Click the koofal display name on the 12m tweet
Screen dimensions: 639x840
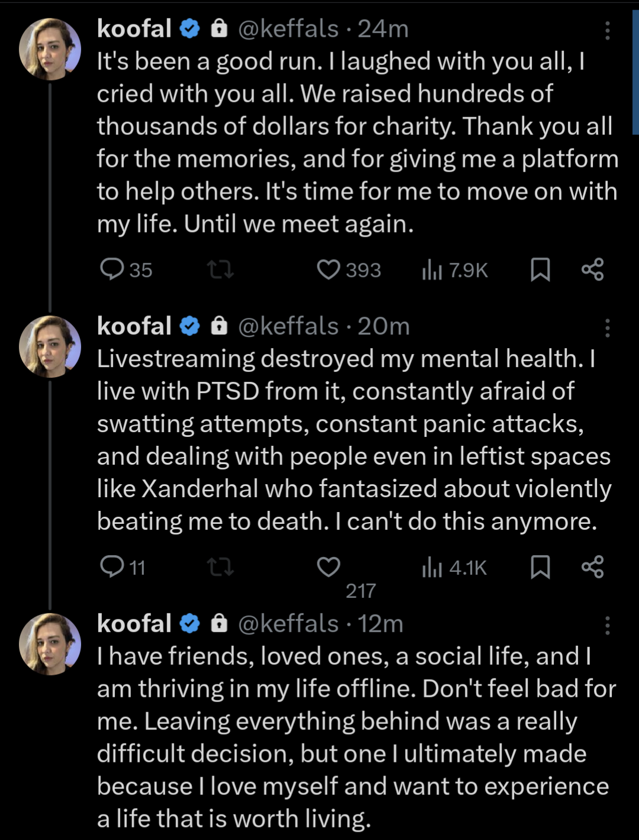[134, 624]
